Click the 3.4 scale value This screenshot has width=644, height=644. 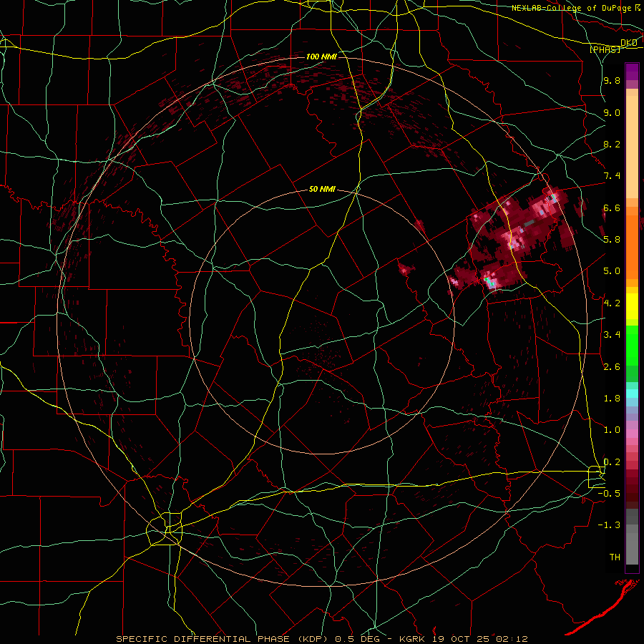612,335
